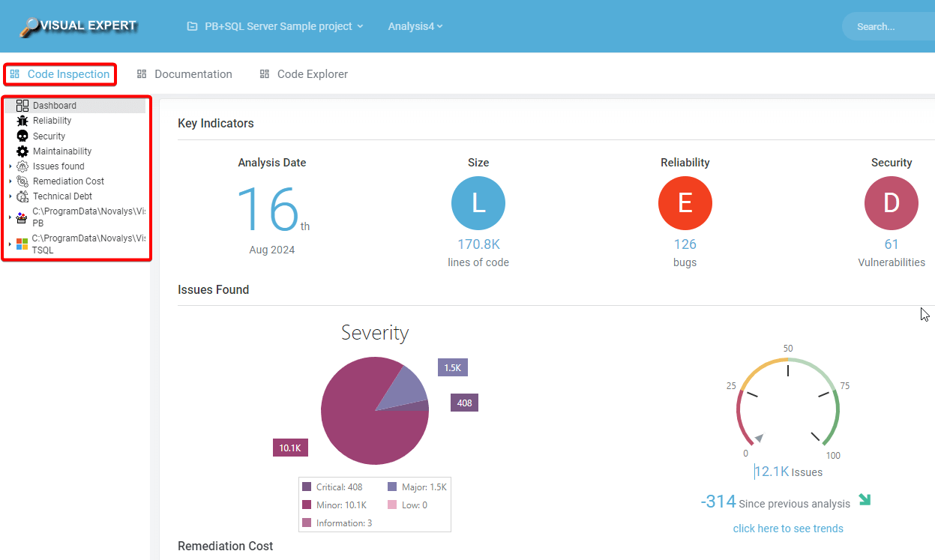Open the Analysis4 dropdown
Screen dimensions: 935x560
415,26
